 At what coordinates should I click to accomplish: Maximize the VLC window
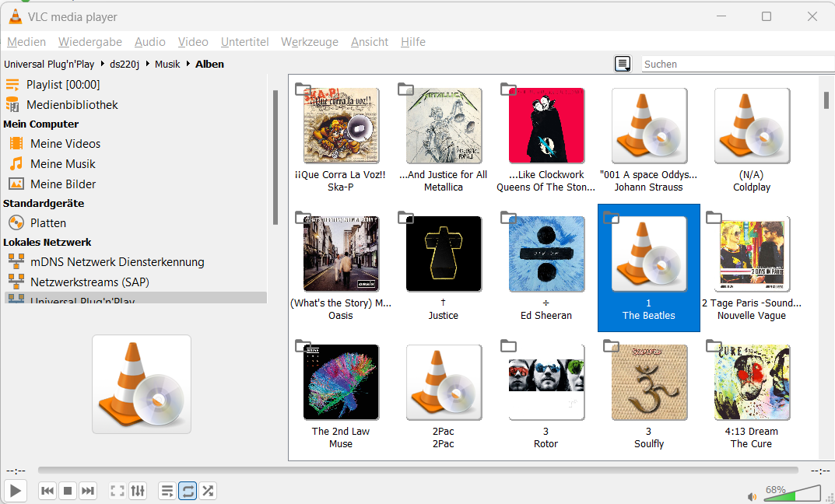(x=767, y=16)
